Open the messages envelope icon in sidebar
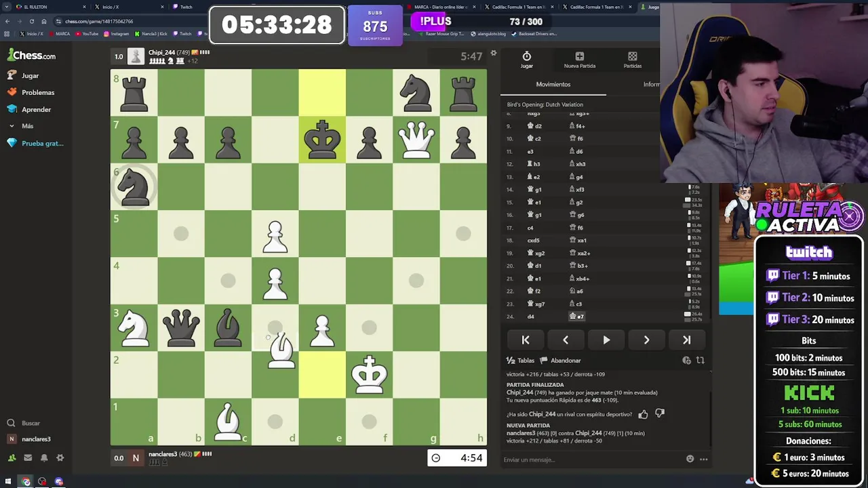Screen dimensions: 868x488 click(x=28, y=458)
